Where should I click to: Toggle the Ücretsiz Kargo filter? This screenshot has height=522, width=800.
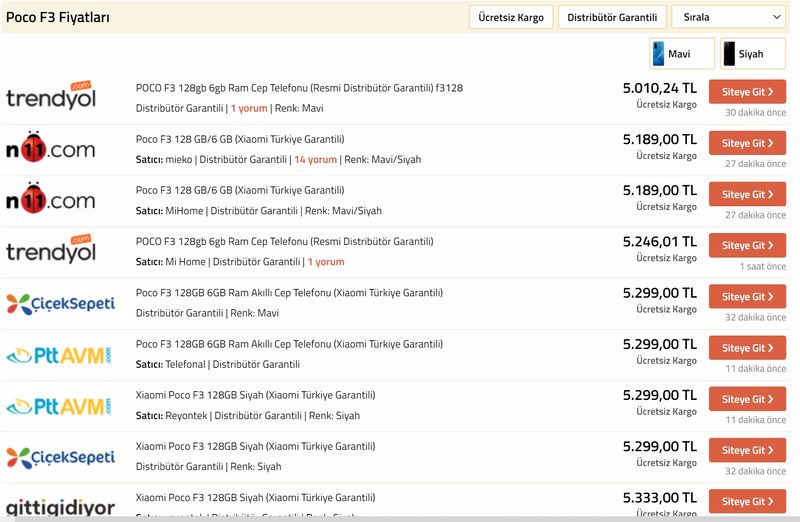(x=511, y=17)
